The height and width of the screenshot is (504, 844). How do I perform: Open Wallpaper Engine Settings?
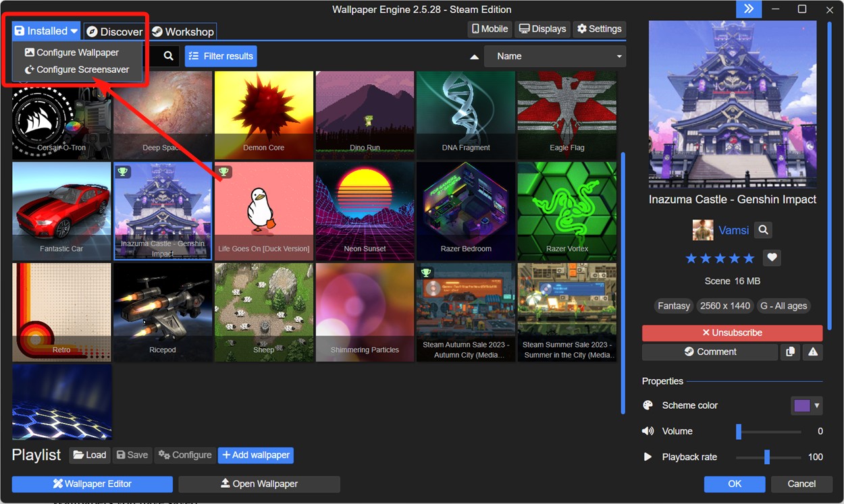[x=599, y=28]
